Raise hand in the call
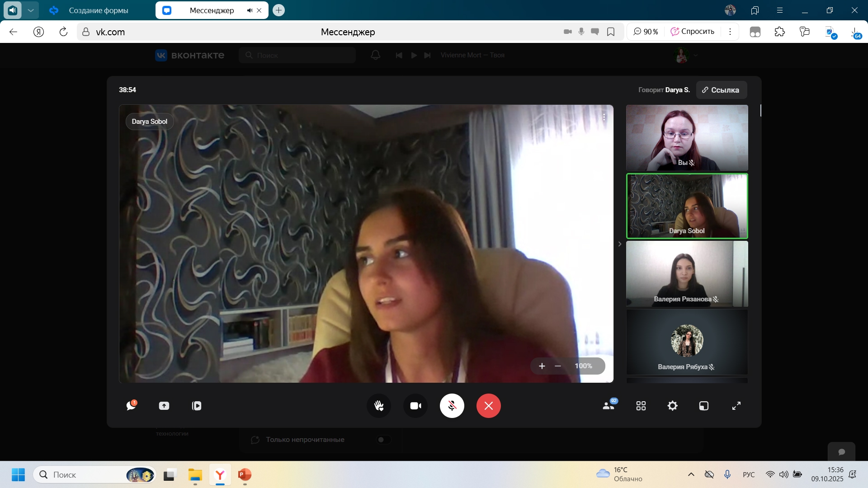Screen dimensions: 868x488 click(379, 406)
